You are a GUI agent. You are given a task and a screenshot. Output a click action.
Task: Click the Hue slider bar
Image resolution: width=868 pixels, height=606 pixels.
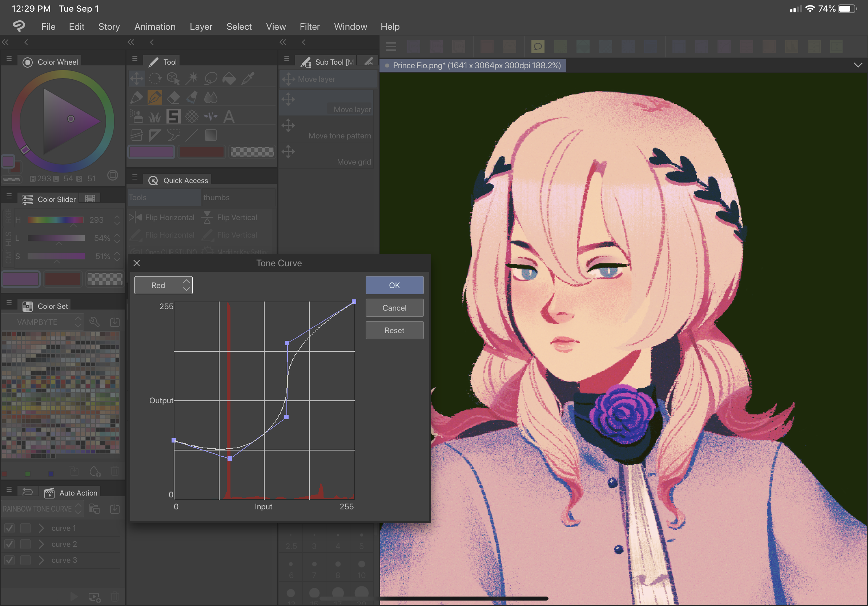click(x=55, y=219)
